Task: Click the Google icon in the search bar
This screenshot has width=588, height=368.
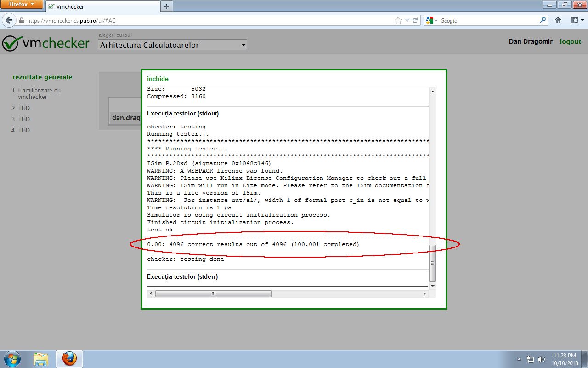Action: click(x=429, y=20)
